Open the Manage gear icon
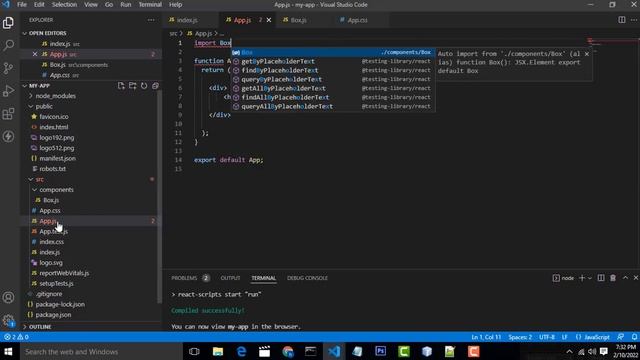The image size is (640, 360). click(x=8, y=320)
